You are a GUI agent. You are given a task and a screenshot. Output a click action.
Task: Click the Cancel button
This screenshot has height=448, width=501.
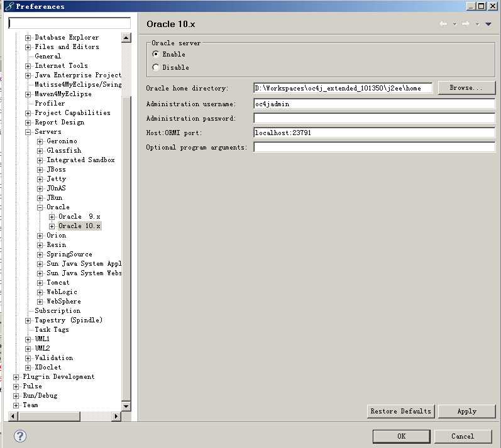tap(463, 436)
